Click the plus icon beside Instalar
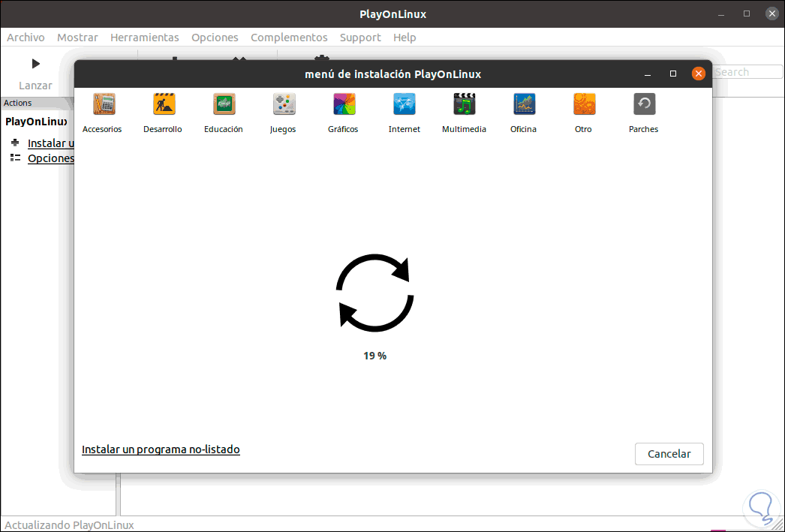The width and height of the screenshot is (785, 532). click(15, 143)
